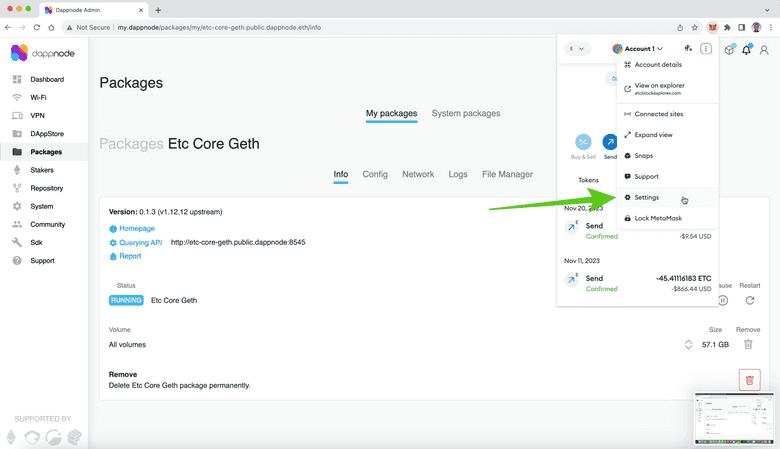The image size is (780, 449).
Task: Open the Config tab
Action: 374,174
